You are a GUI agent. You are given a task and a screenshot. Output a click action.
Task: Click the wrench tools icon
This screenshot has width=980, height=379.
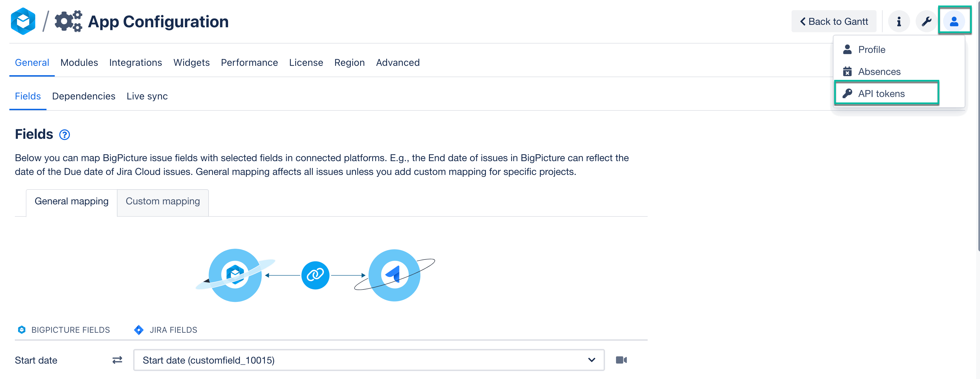(926, 21)
